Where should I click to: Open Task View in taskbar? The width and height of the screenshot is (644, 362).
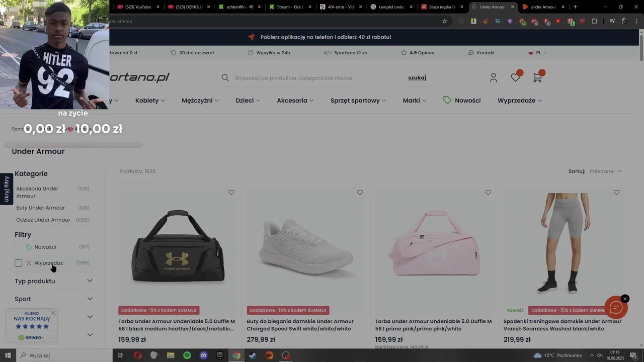pyautogui.click(x=121, y=355)
